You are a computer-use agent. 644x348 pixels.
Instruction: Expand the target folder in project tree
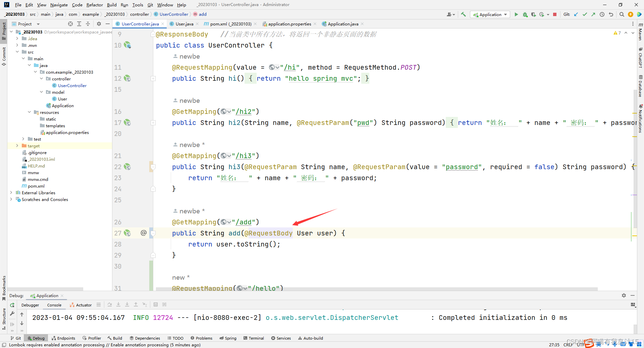point(17,146)
